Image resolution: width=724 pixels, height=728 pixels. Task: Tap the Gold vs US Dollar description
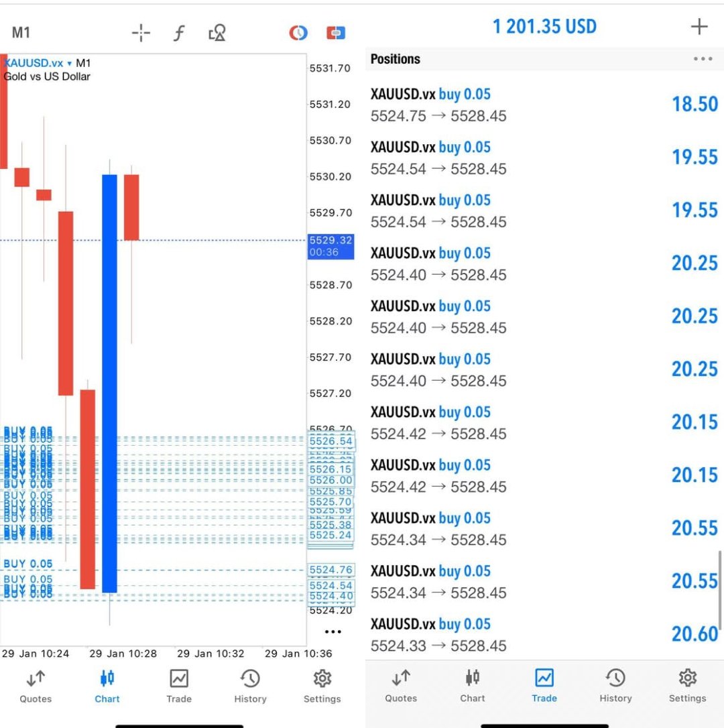(x=47, y=76)
